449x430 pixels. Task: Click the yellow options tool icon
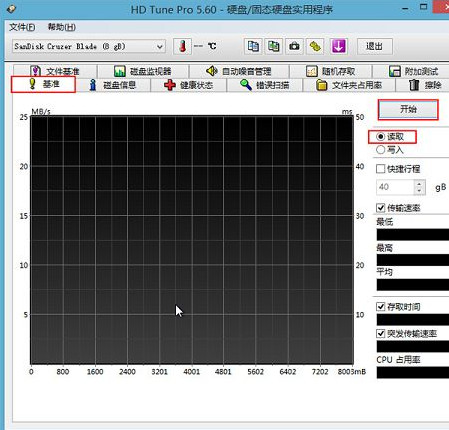pos(315,46)
